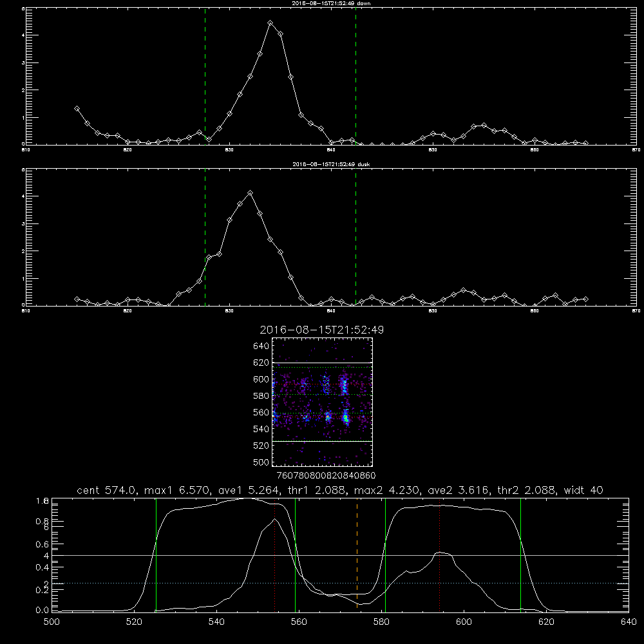Viewport: 644px width, 644px height.
Task: Click the solid white line across spectral image near 525
Action: click(323, 441)
